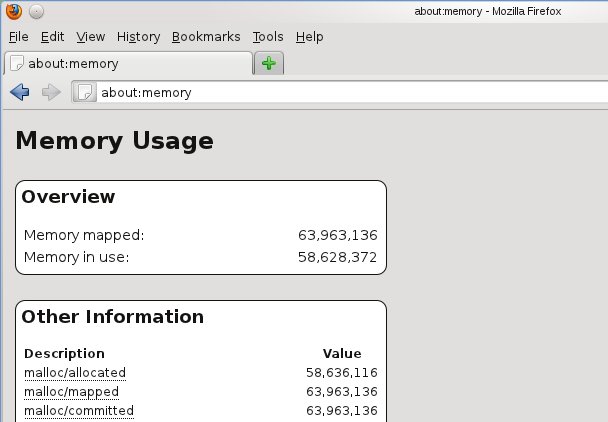Select the about:memory tab

click(128, 63)
